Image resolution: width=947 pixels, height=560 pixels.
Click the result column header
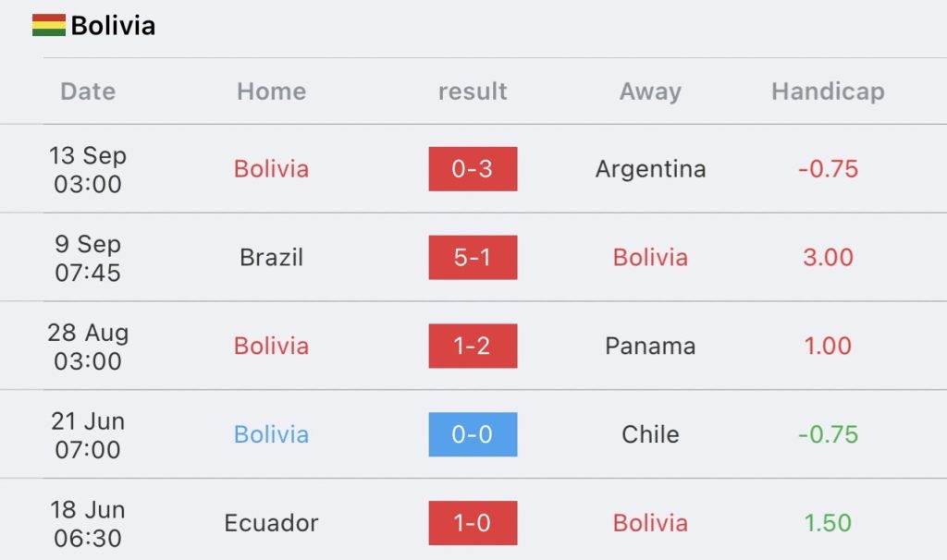coord(473,91)
